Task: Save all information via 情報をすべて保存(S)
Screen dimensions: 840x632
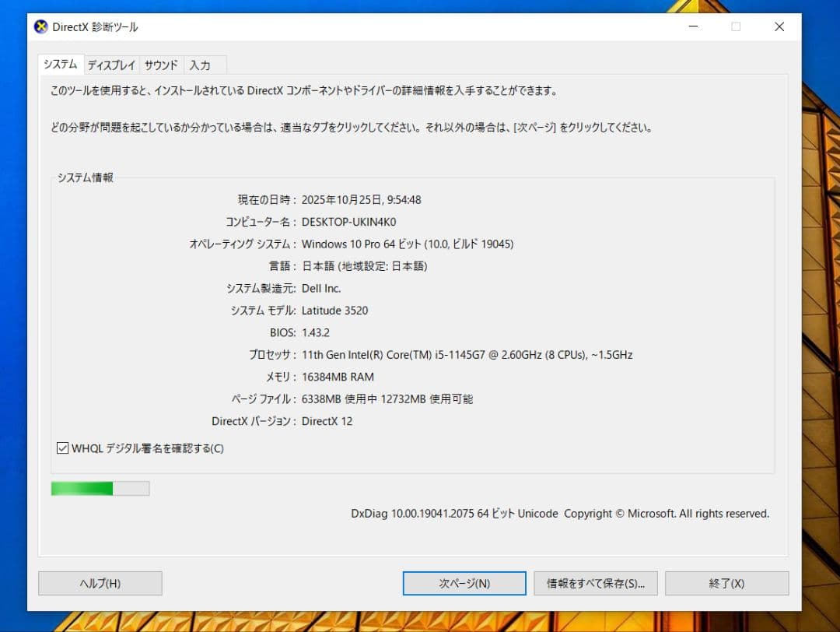Action: coord(595,583)
